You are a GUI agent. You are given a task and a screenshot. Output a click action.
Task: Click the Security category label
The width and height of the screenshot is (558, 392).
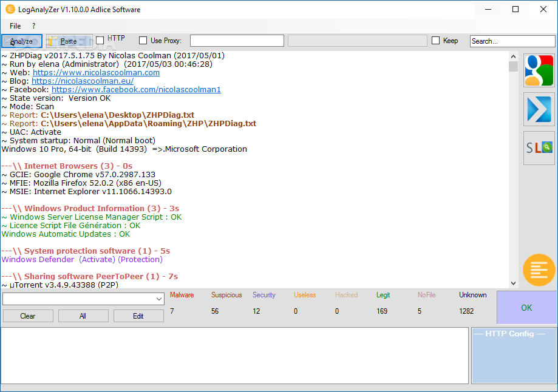coord(264,295)
